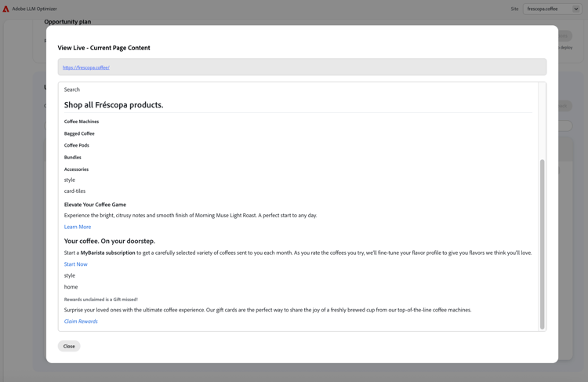The image size is (588, 382).
Task: Open the frescopa.coffee site dropdown
Action: [552, 9]
